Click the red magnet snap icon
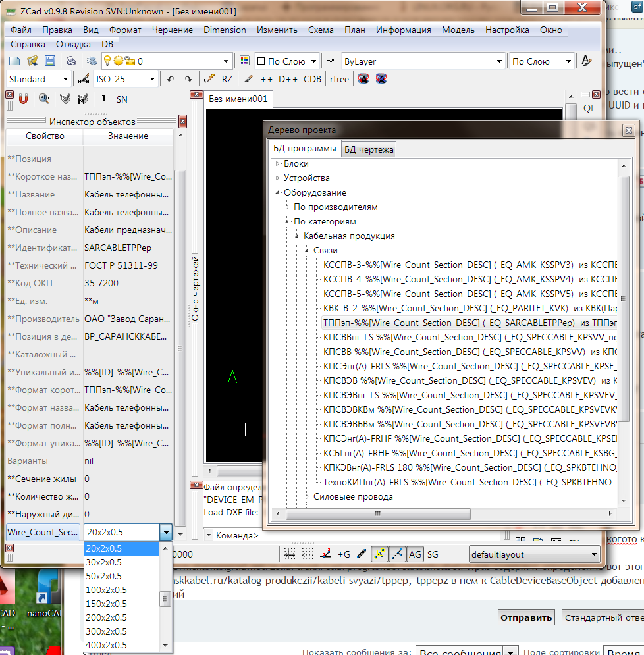The image size is (644, 655). [23, 99]
